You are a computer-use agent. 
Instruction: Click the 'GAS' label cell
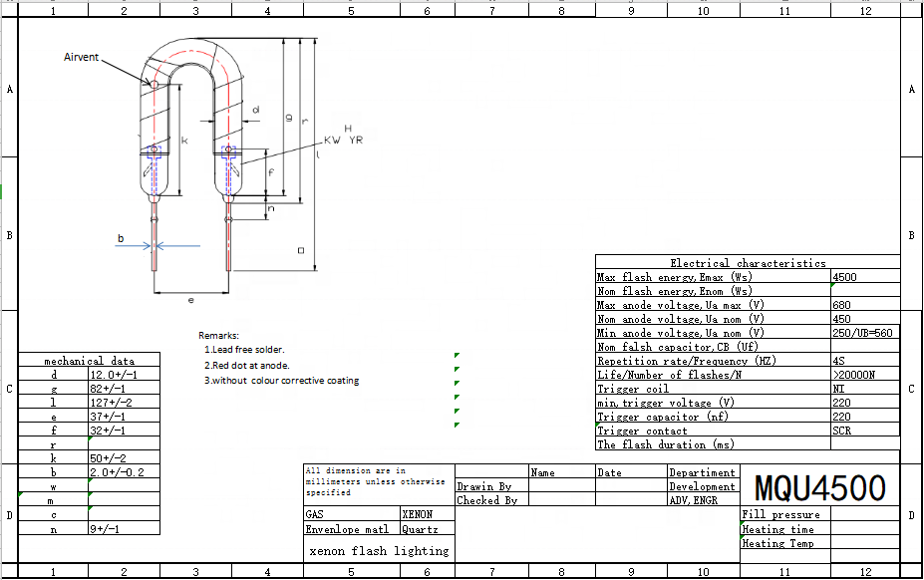tap(352, 514)
